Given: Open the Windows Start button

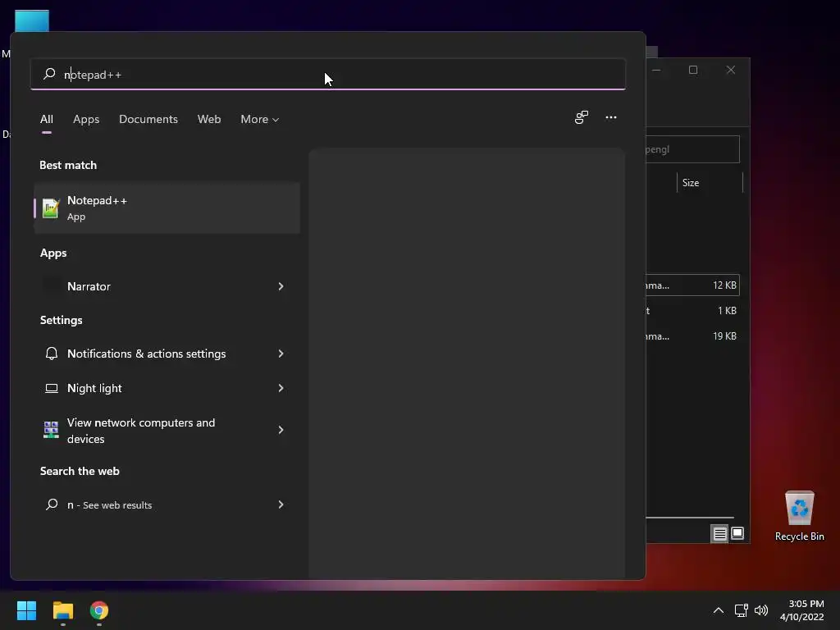Looking at the screenshot, I should tap(26, 610).
